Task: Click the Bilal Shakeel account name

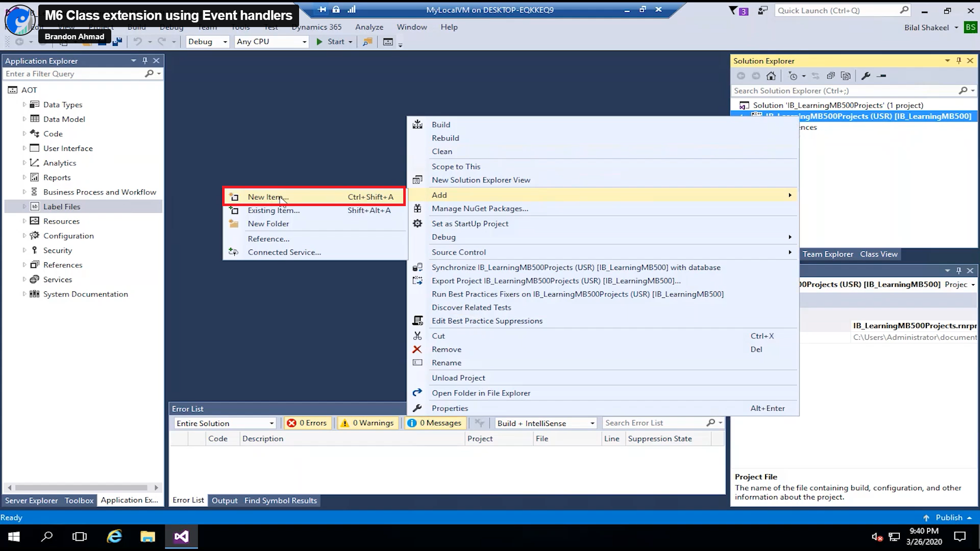Action: click(x=926, y=28)
